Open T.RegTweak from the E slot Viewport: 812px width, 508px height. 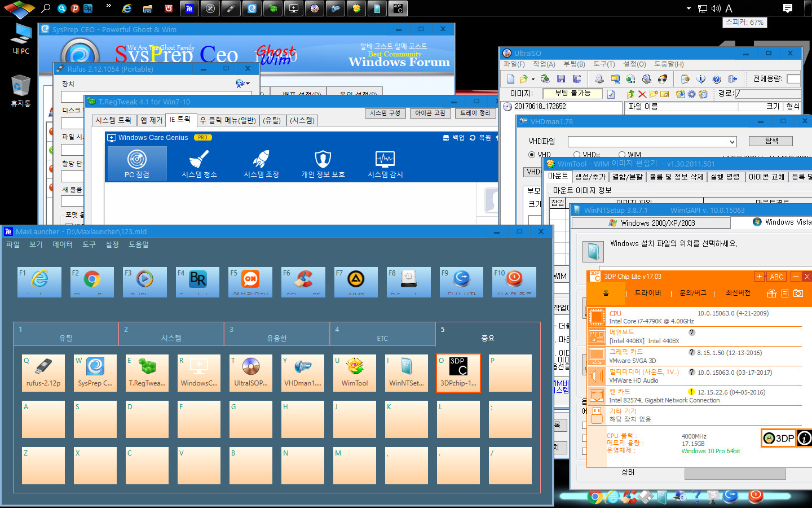pos(147,373)
